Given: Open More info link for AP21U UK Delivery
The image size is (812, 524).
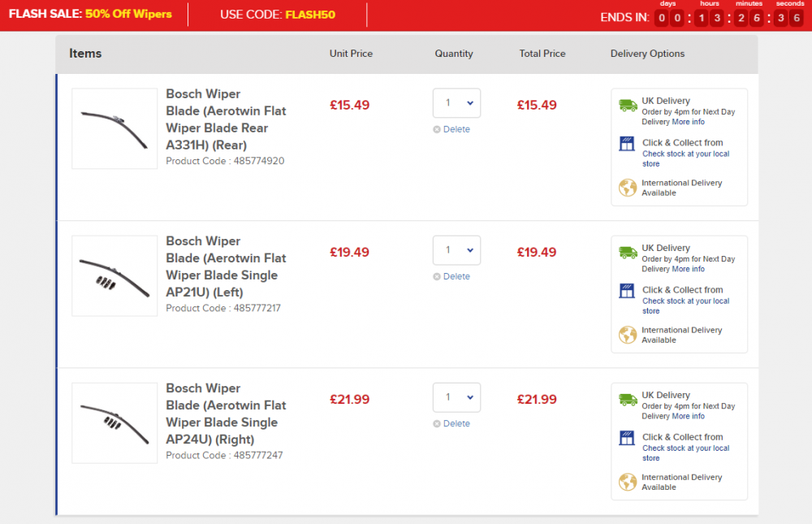Looking at the screenshot, I should (x=689, y=269).
